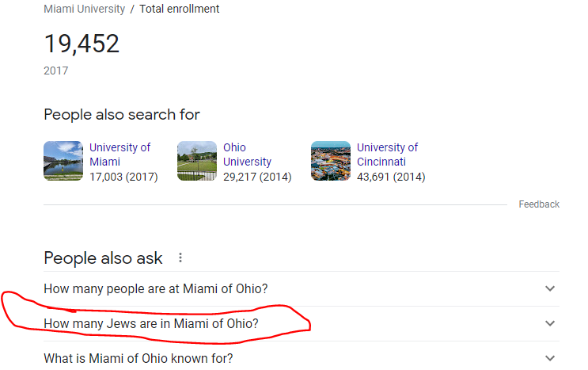The height and width of the screenshot is (370, 588).
Task: Click the Miami University breadcrumb link
Action: coord(84,10)
